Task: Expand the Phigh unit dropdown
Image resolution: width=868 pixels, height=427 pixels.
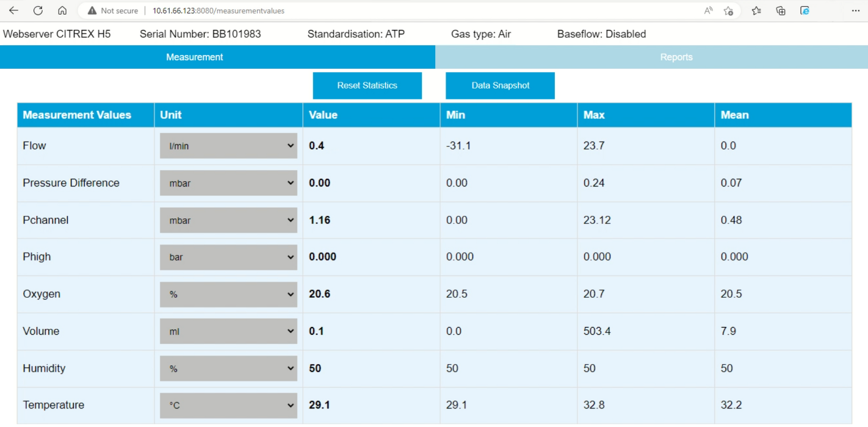Action: tap(228, 257)
